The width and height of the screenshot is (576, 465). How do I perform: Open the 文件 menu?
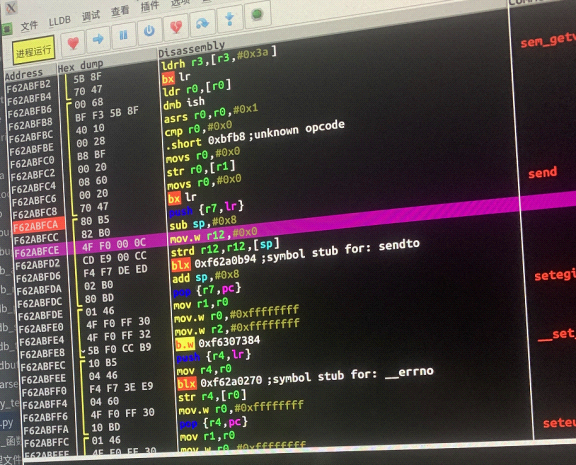point(29,26)
